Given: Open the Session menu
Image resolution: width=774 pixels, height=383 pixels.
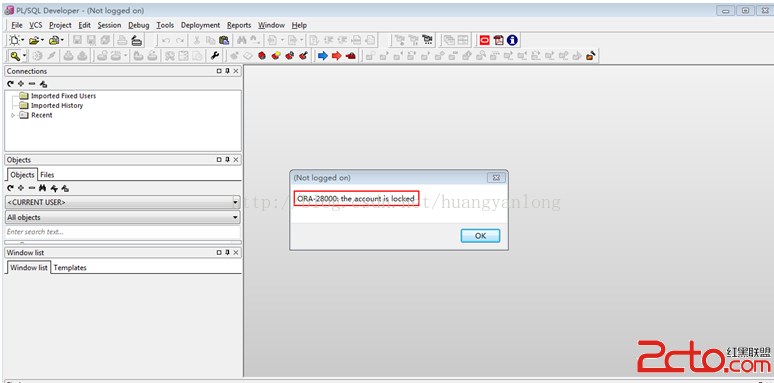Looking at the screenshot, I should point(109,25).
